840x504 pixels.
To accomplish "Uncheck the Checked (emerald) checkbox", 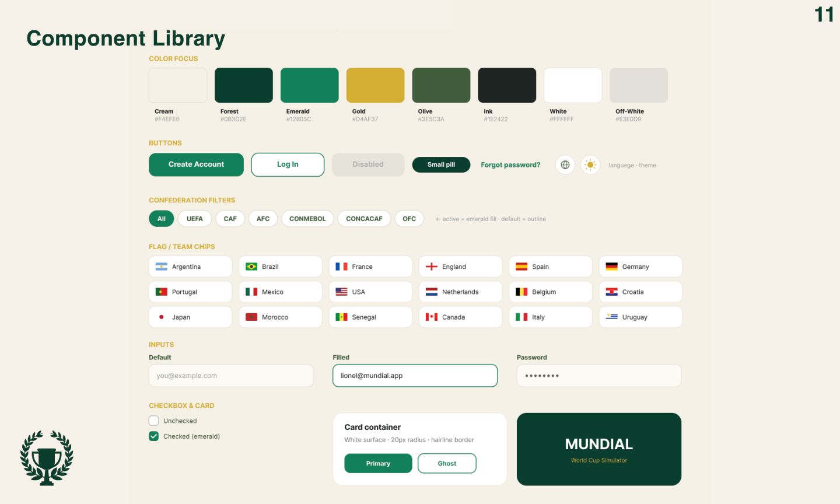I will point(154,436).
